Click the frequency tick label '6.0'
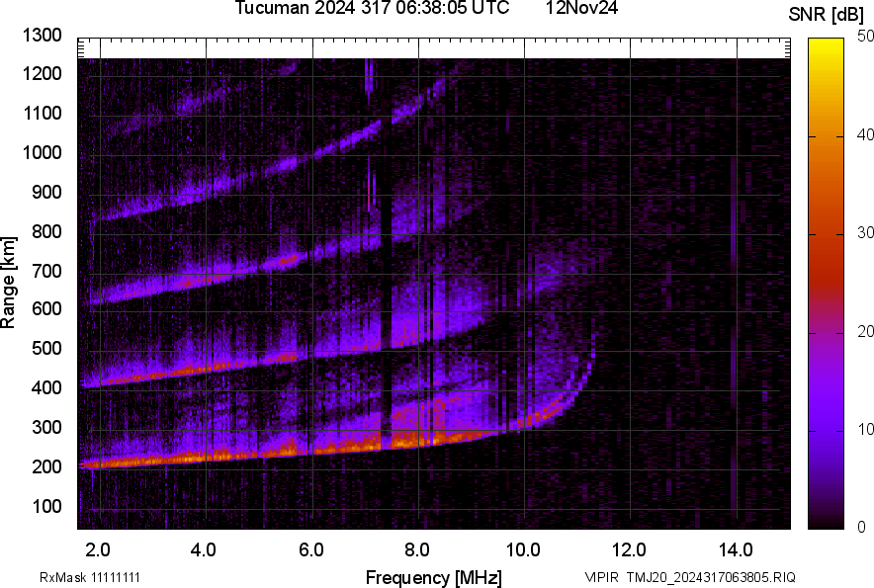Screen dimensions: 874x588 tap(311, 550)
